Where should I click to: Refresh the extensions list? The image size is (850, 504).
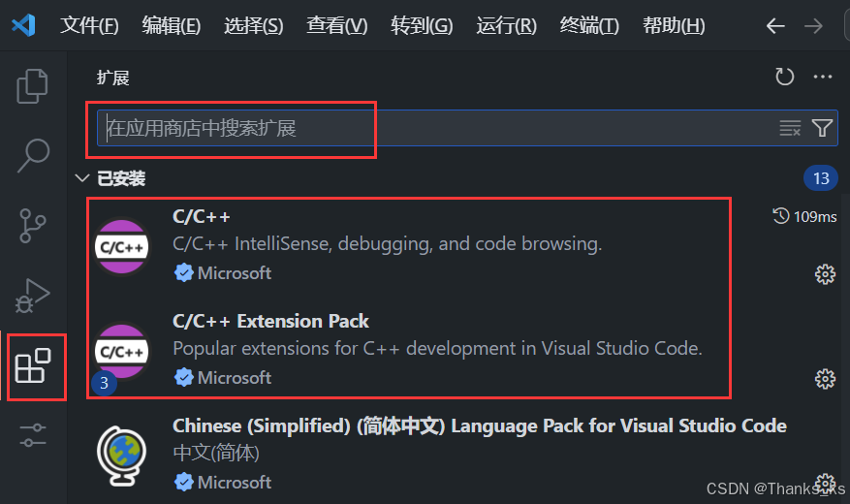point(784,77)
